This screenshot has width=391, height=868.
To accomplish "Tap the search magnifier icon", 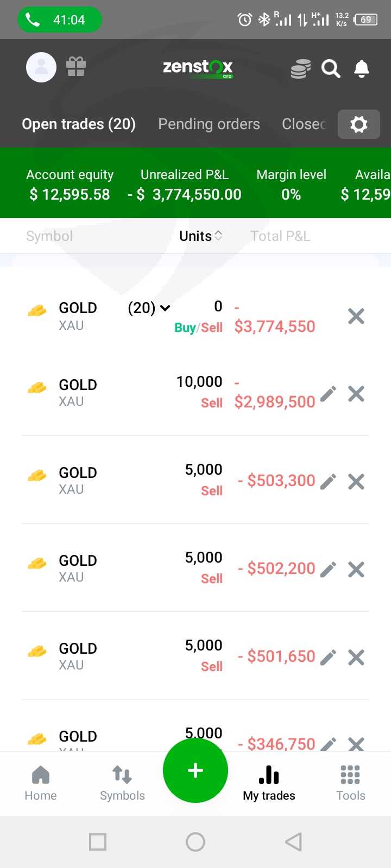I will (331, 69).
